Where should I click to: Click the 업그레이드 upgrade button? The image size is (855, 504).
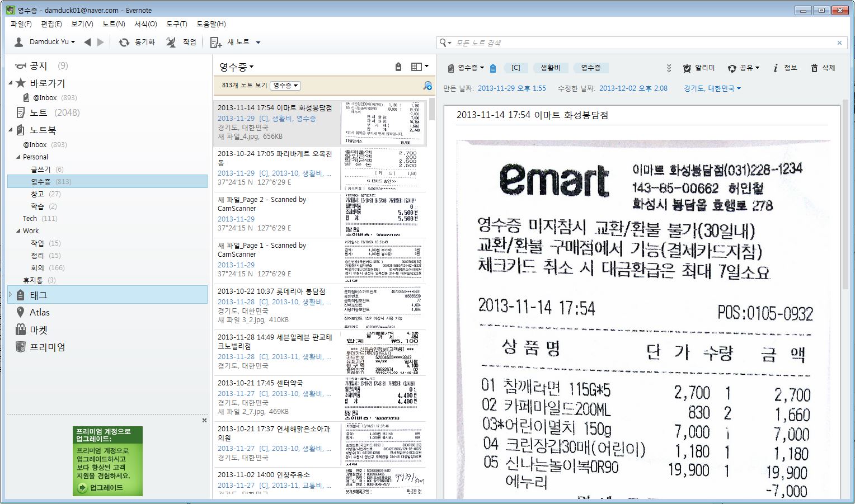click(101, 488)
